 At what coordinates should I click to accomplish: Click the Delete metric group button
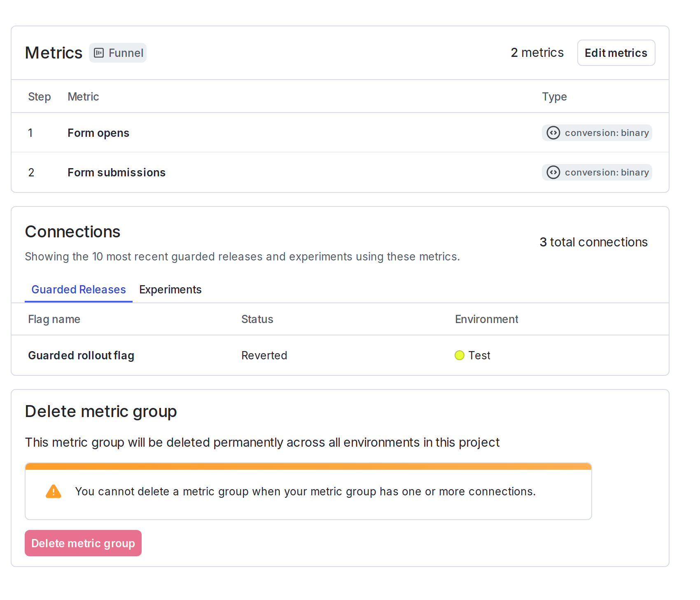[x=83, y=543]
